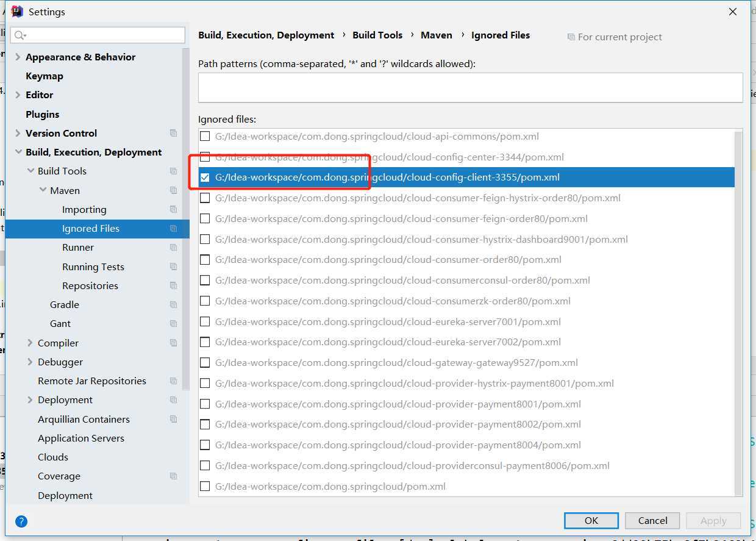The width and height of the screenshot is (756, 541).
Task: Select Importing under Maven
Action: pos(84,209)
